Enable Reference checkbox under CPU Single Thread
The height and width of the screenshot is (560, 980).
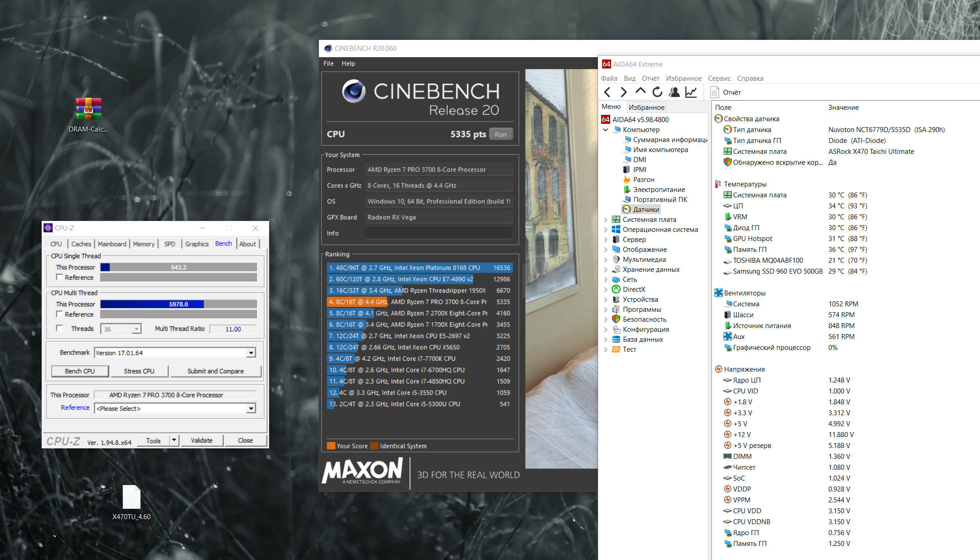tap(59, 277)
